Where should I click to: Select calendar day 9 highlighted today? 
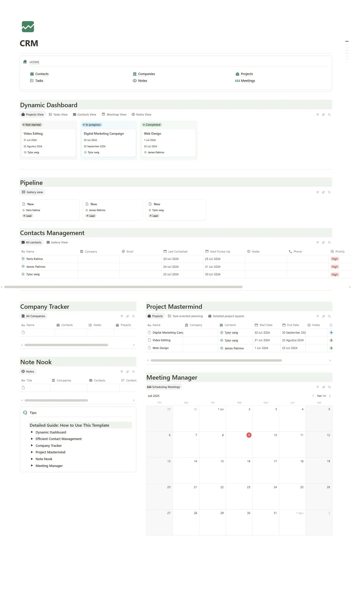pos(249,435)
